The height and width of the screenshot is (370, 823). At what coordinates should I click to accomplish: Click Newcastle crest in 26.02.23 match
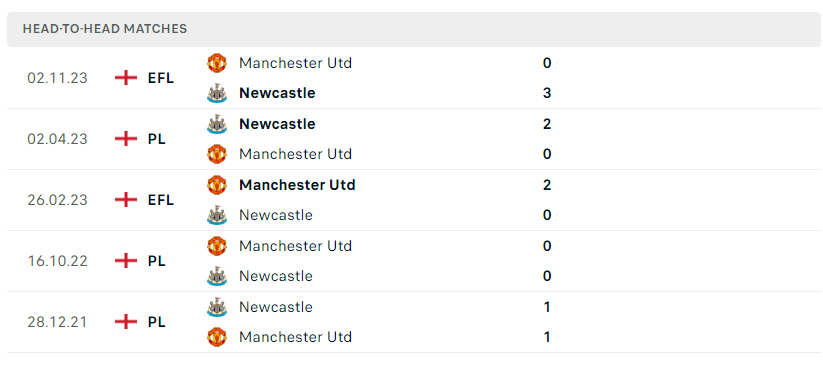pyautogui.click(x=217, y=215)
